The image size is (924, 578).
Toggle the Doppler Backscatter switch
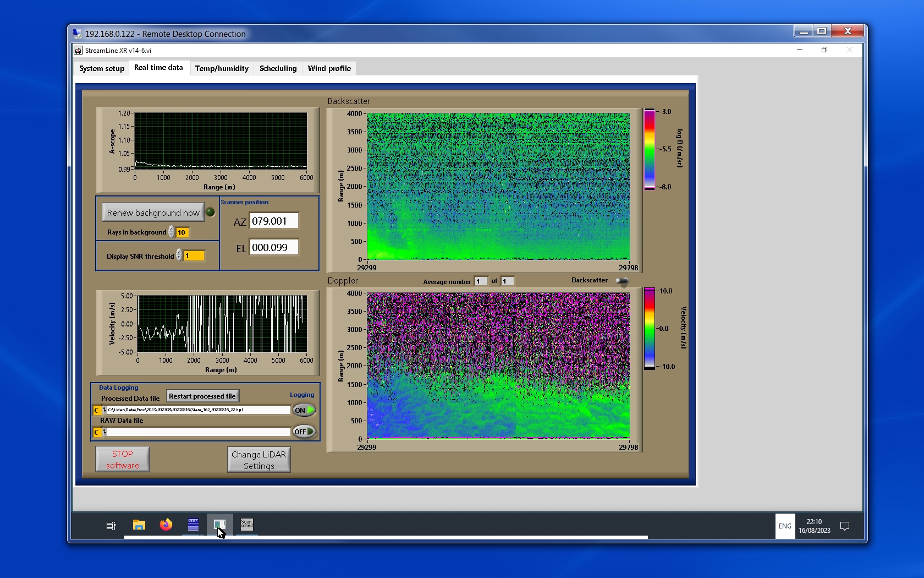622,281
